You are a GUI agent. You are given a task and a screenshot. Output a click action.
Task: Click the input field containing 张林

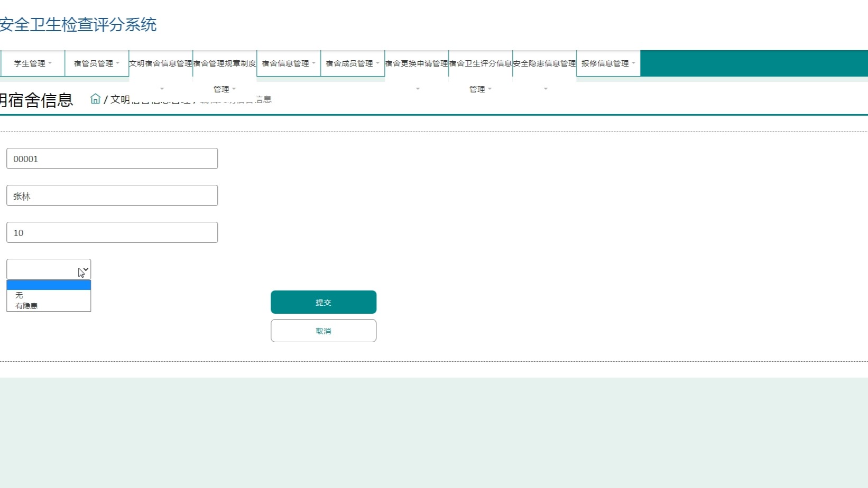coord(112,195)
